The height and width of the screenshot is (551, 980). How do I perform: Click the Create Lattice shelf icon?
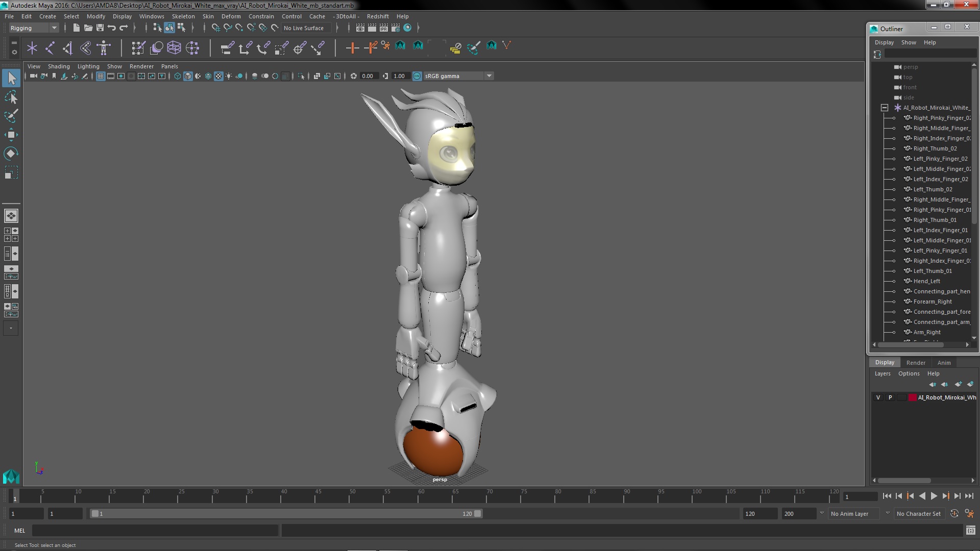(x=174, y=48)
